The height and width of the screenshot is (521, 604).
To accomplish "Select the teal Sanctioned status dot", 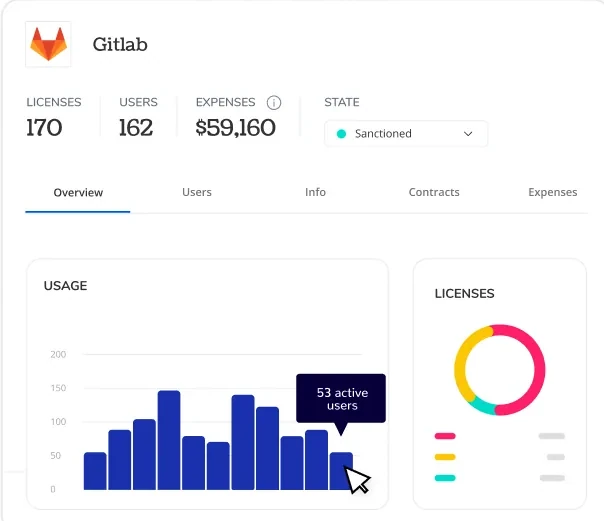I will point(341,134).
